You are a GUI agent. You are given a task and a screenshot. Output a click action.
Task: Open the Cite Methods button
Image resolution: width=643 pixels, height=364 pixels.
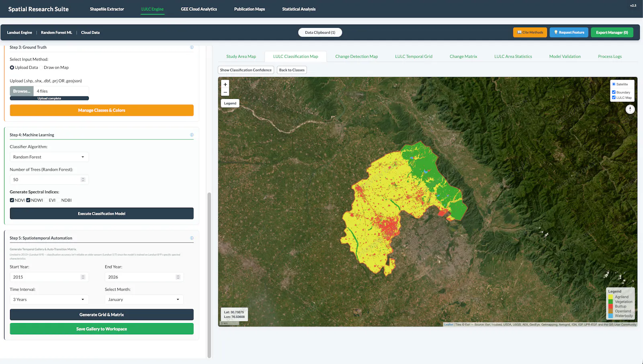(x=530, y=33)
